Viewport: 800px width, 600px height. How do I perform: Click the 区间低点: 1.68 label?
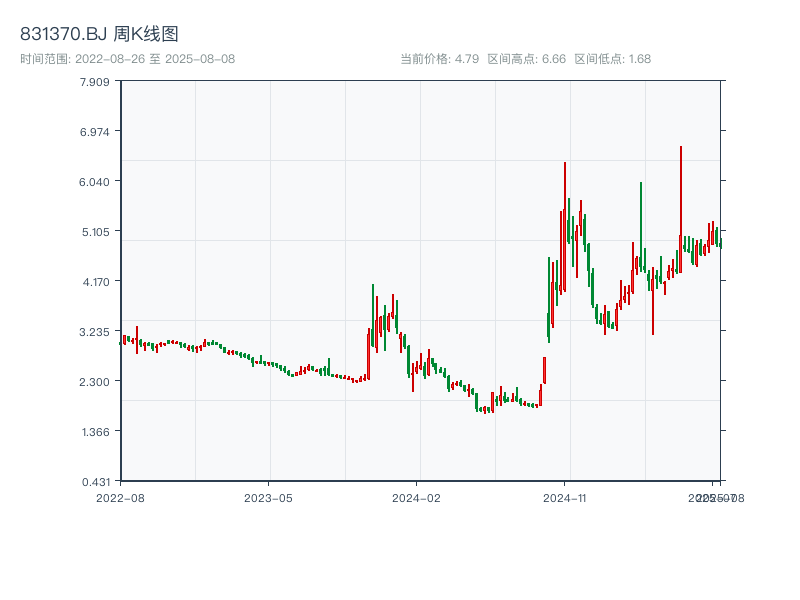tap(612, 59)
